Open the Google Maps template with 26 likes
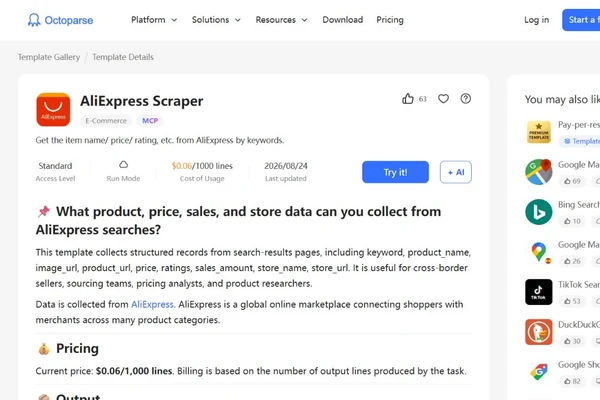Viewport: 600px width, 400px height. tap(539, 252)
